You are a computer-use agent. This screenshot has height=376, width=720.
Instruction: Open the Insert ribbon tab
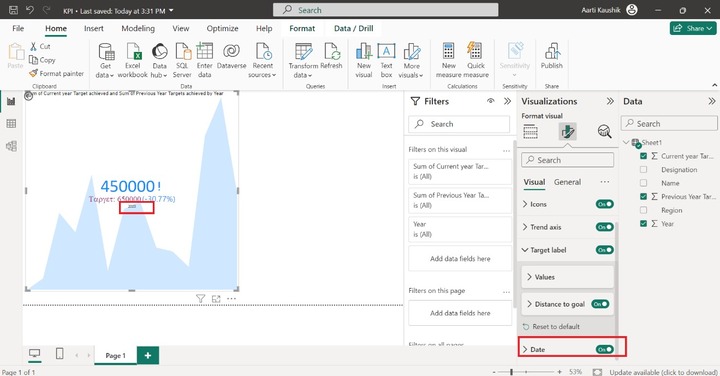94,28
